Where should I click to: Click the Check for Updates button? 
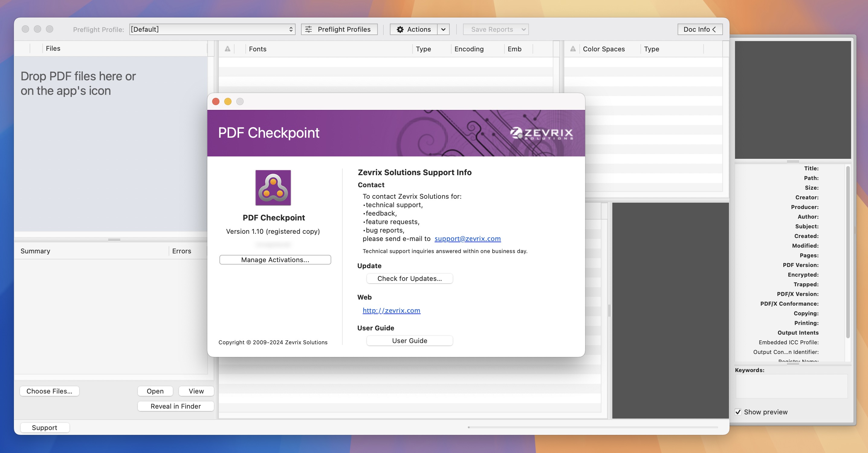click(409, 278)
